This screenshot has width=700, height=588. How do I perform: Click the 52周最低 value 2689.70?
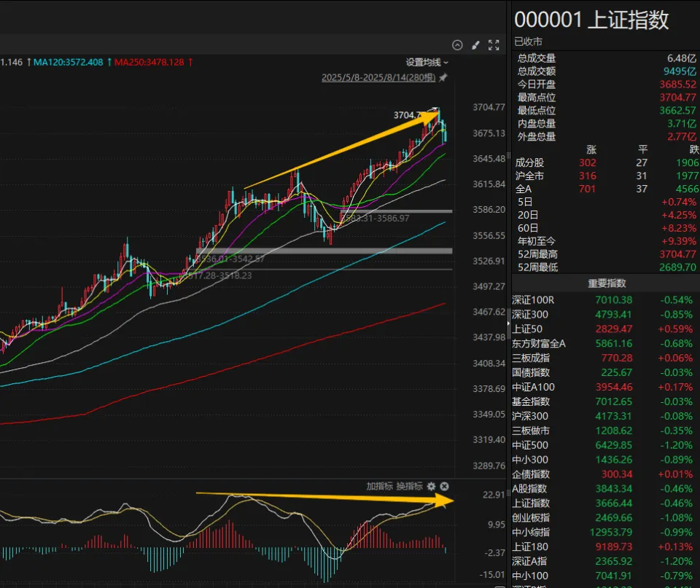tap(677, 267)
